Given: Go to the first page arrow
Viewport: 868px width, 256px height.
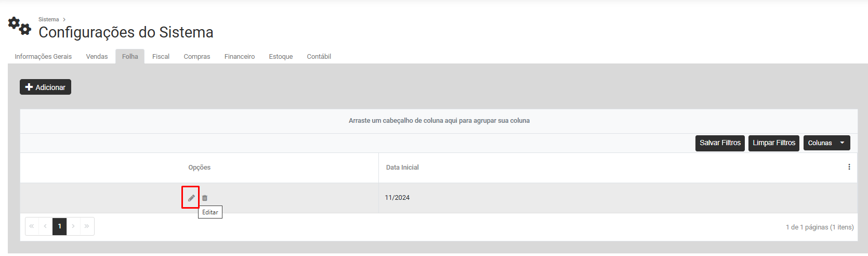Looking at the screenshot, I should [32, 226].
